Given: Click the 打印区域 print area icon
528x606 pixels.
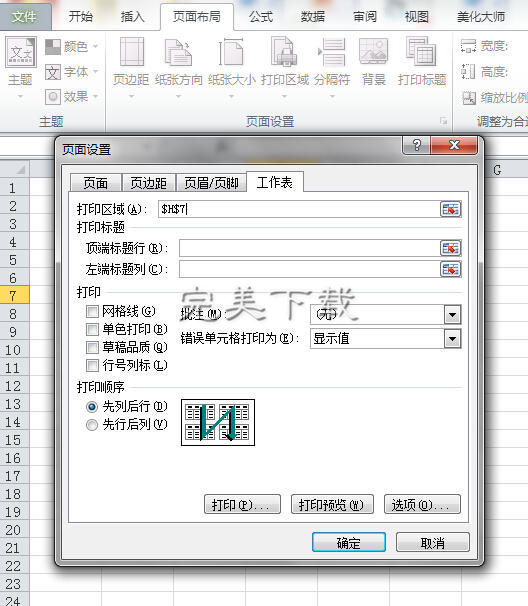Looking at the screenshot, I should click(x=284, y=51).
